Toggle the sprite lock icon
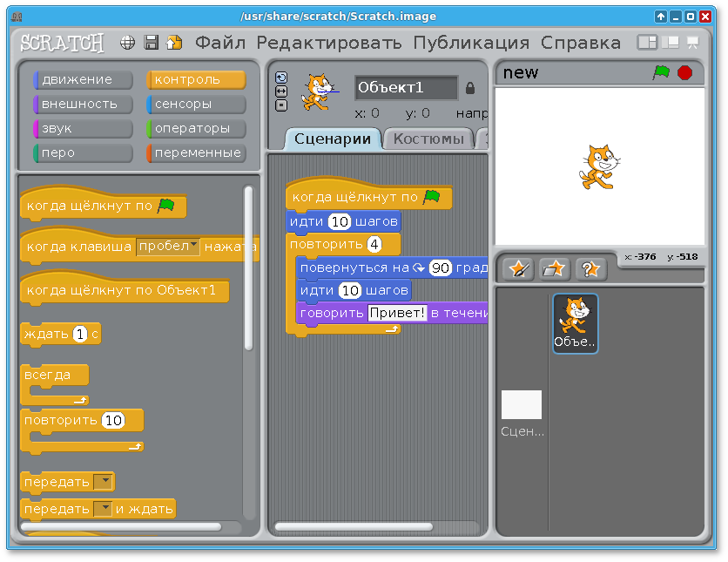The width and height of the screenshot is (728, 562). click(470, 88)
